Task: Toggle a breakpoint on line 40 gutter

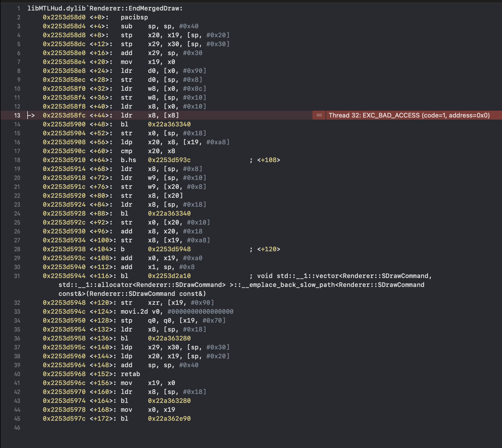Action: [x=17, y=374]
